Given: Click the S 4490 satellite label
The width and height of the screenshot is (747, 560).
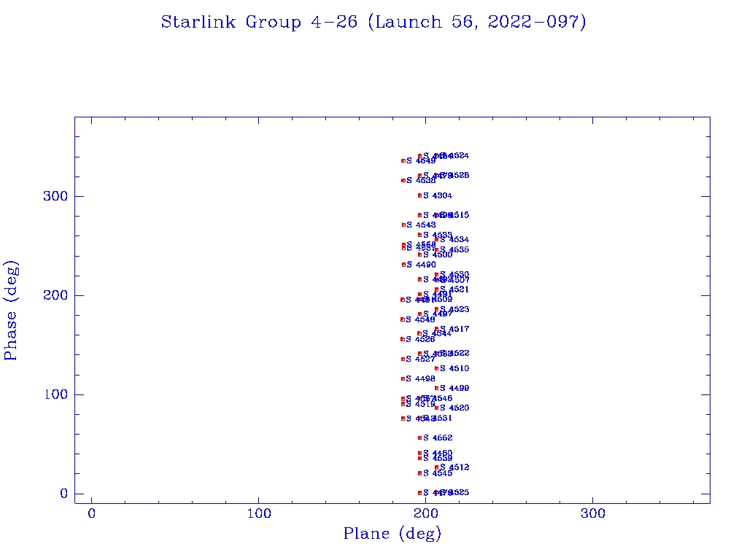Looking at the screenshot, I should point(421,265).
